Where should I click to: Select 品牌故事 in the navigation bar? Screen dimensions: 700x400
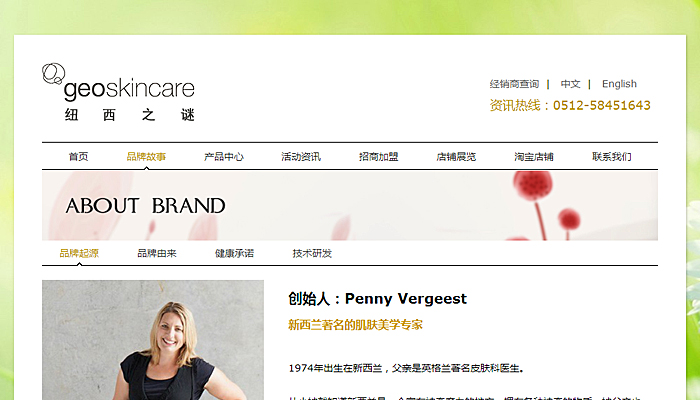tap(146, 157)
